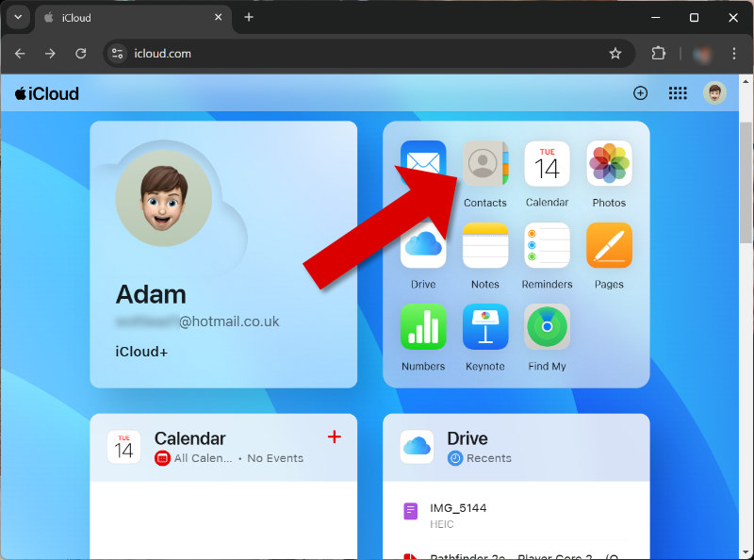Open the Find My app
Viewport: 754px width, 560px height.
tap(547, 326)
